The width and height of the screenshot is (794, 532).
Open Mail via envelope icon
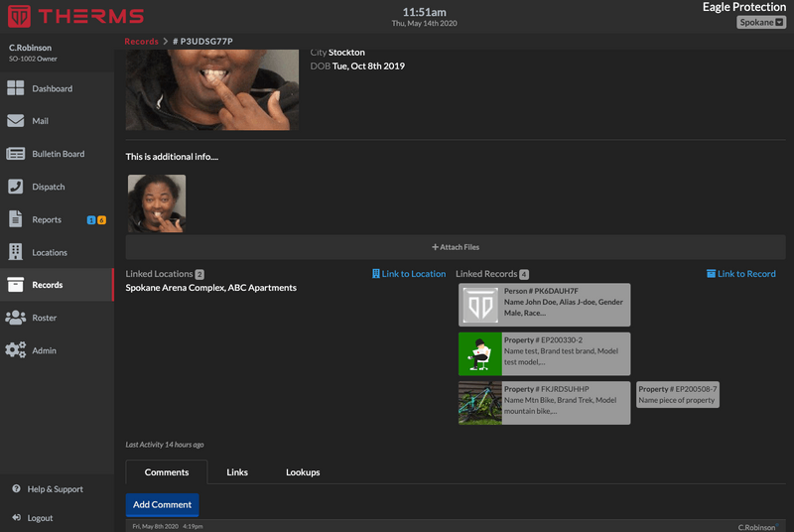pyautogui.click(x=16, y=121)
